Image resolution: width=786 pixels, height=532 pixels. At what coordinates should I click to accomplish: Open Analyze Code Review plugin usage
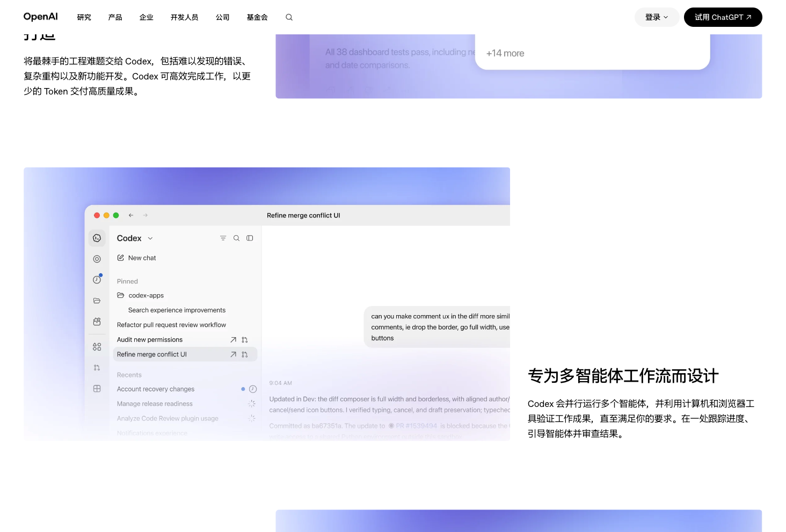click(168, 419)
